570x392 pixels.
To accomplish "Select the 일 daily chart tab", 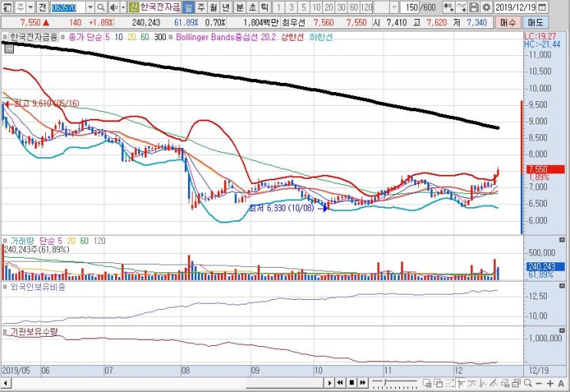I will (188, 7).
